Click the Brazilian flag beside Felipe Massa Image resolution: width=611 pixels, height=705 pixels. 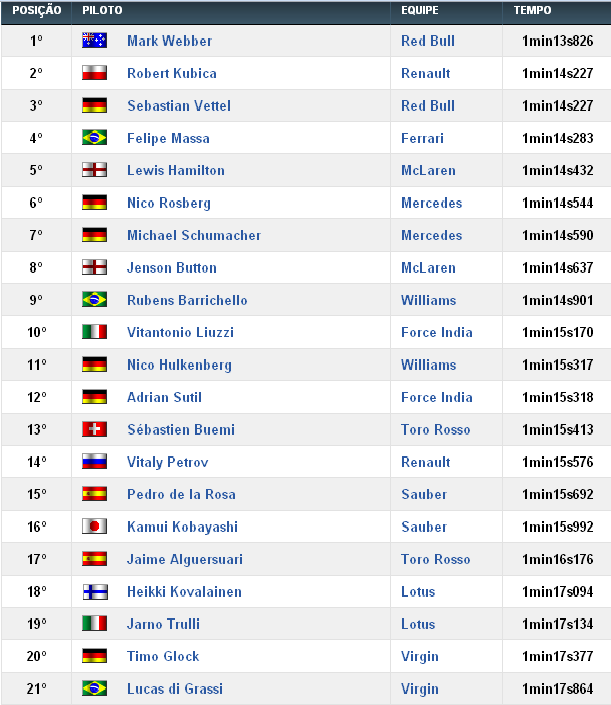click(x=94, y=138)
